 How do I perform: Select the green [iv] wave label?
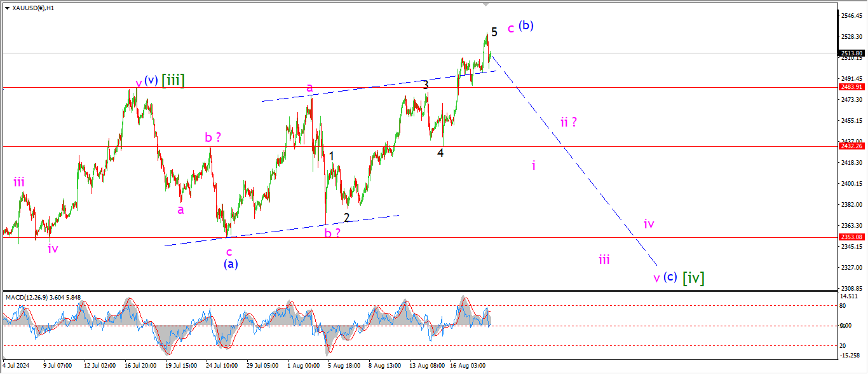tap(693, 278)
